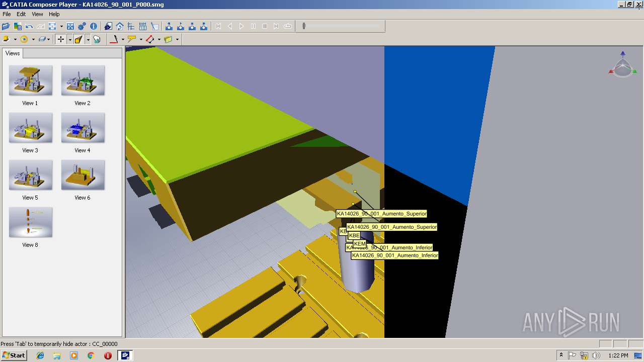Screen dimensions: 644x362
Task: Click the Windows Start button
Action: (14, 355)
